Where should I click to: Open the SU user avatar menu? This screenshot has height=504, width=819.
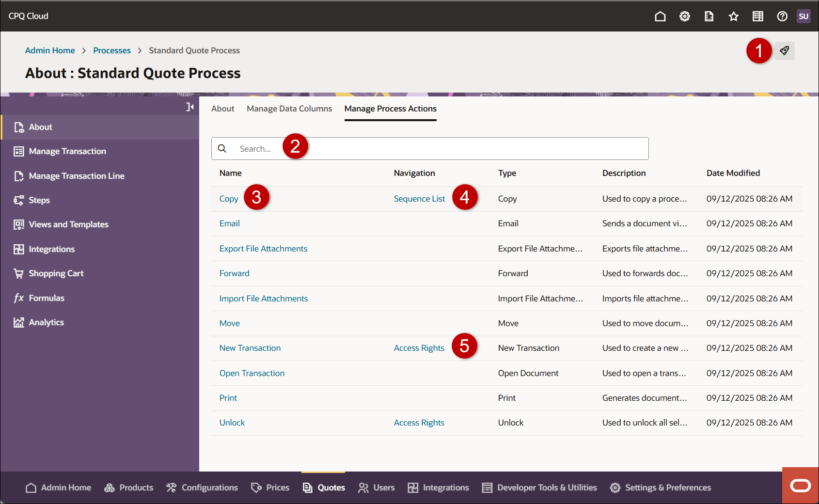click(x=803, y=16)
